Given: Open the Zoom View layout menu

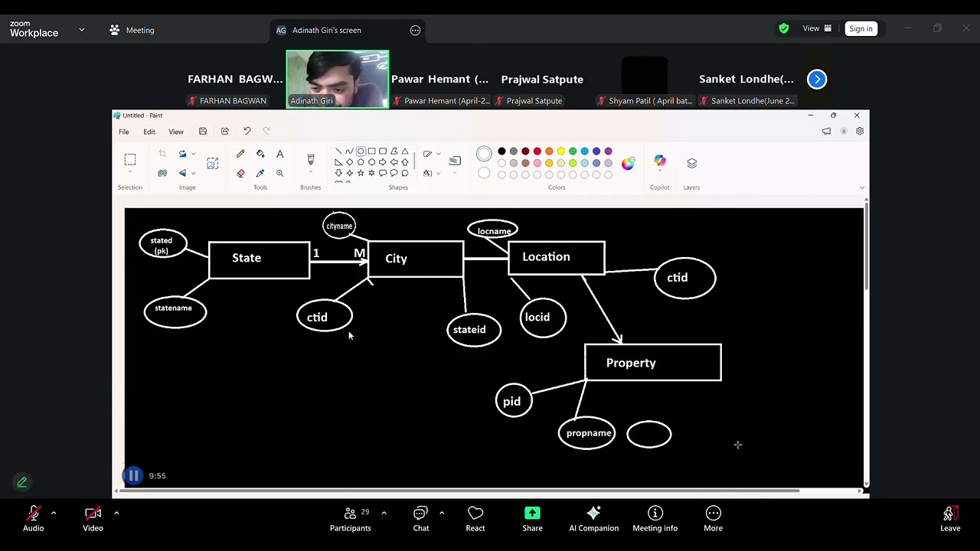Looking at the screenshot, I should (x=817, y=29).
